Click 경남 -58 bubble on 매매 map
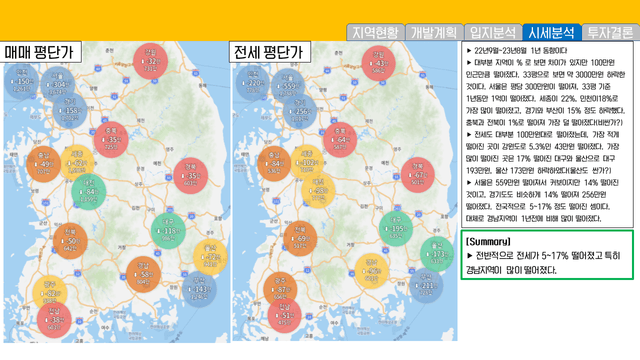 pyautogui.click(x=143, y=274)
